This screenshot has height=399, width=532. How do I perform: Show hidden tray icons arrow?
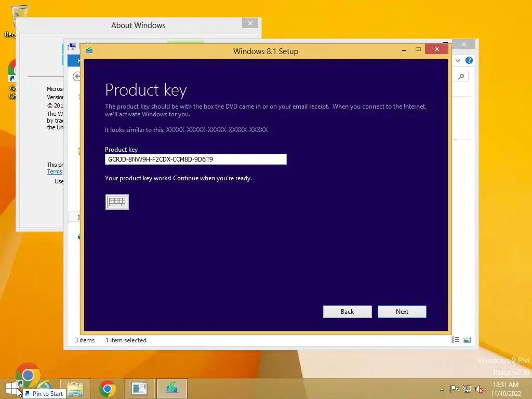pyautogui.click(x=442, y=389)
